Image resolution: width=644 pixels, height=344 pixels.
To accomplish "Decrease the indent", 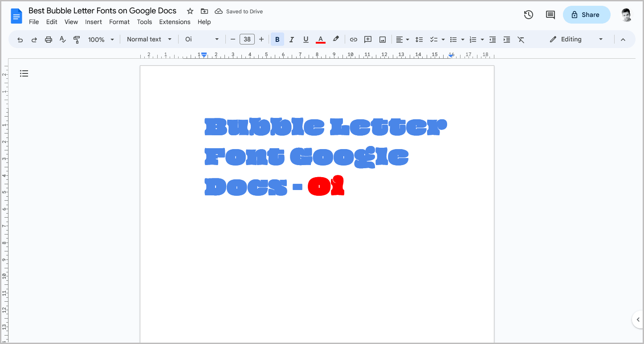I will click(493, 40).
